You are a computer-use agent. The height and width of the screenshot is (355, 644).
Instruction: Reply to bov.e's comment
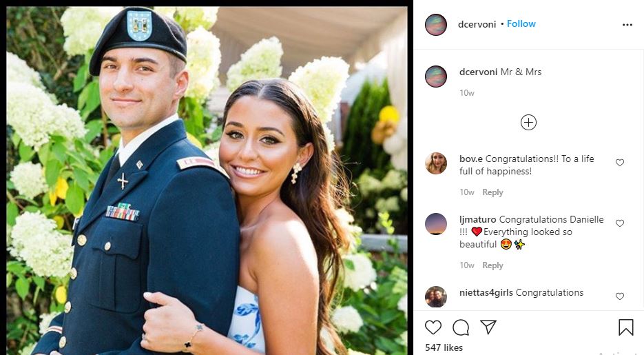[492, 192]
